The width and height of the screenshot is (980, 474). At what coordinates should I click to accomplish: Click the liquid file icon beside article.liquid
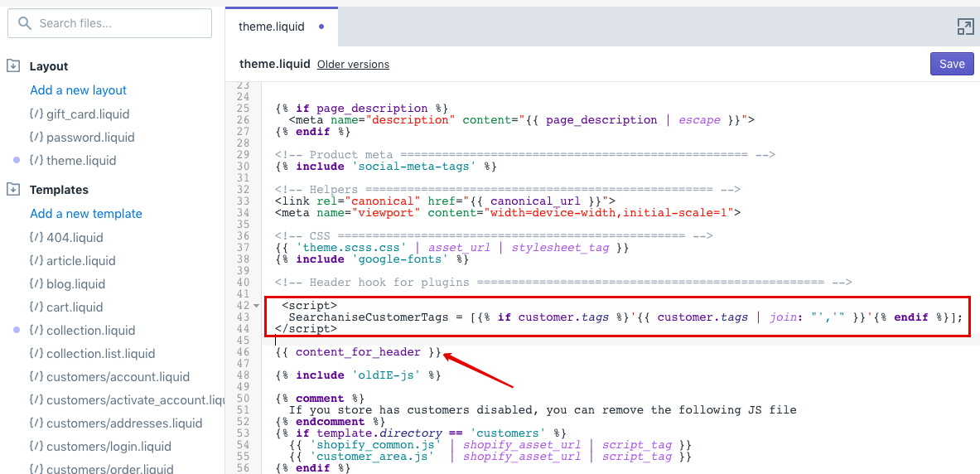(36, 260)
